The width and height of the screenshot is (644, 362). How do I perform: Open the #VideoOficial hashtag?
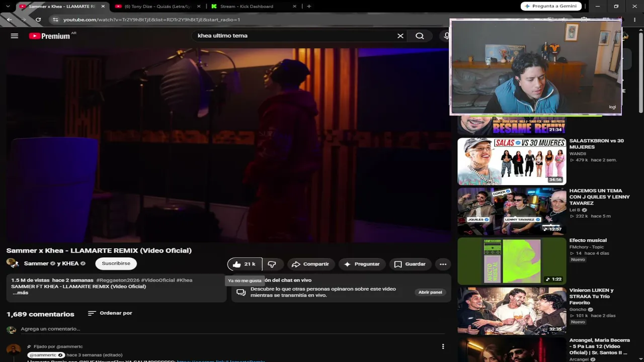tap(158, 280)
